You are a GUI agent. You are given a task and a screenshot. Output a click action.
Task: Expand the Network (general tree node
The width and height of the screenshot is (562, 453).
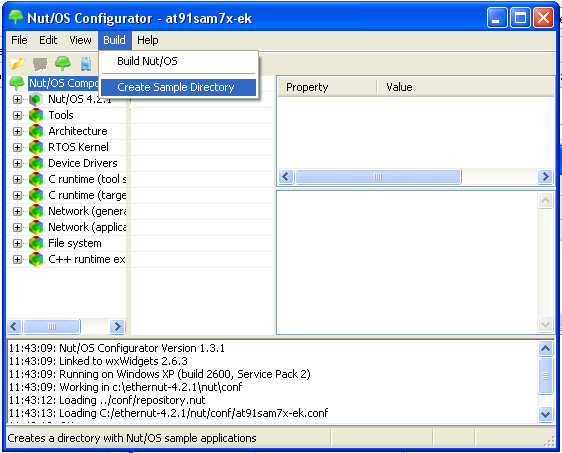point(17,211)
